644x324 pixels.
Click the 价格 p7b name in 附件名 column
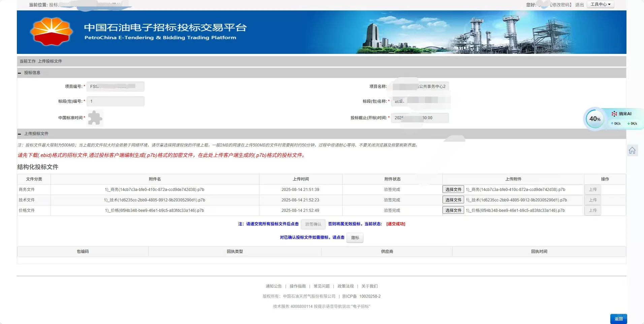(155, 210)
